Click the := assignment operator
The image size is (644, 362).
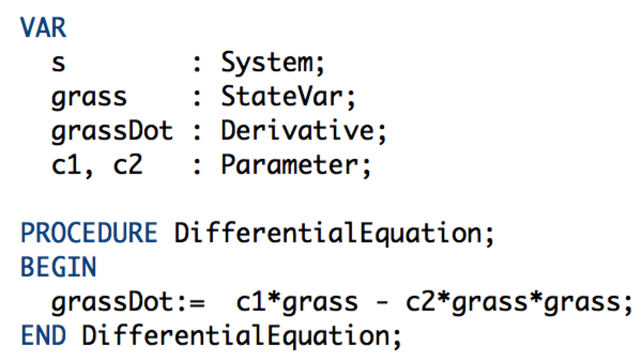pyautogui.click(x=191, y=302)
